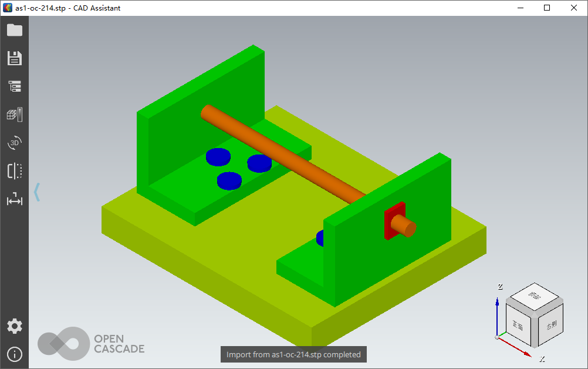Viewport: 588px width, 369px height.
Task: Open the info about icon
Action: pyautogui.click(x=15, y=354)
